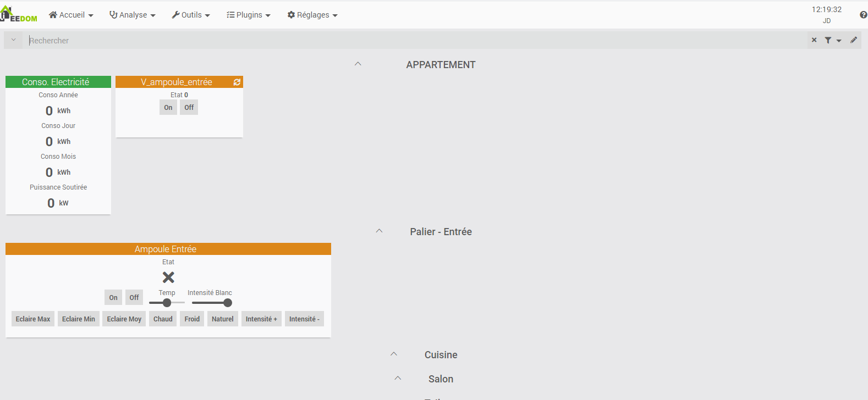Screen dimensions: 868x400
Task: Click the Eclaire Min button
Action: click(79, 319)
